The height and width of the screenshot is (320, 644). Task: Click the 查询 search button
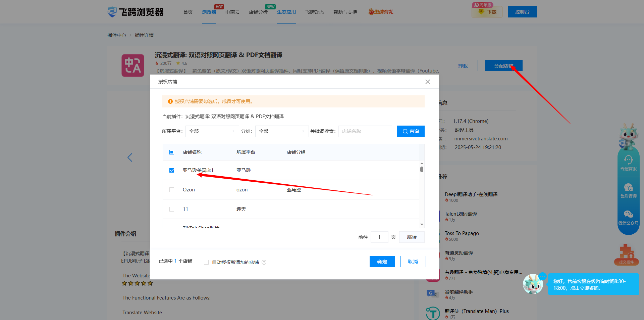(x=411, y=131)
